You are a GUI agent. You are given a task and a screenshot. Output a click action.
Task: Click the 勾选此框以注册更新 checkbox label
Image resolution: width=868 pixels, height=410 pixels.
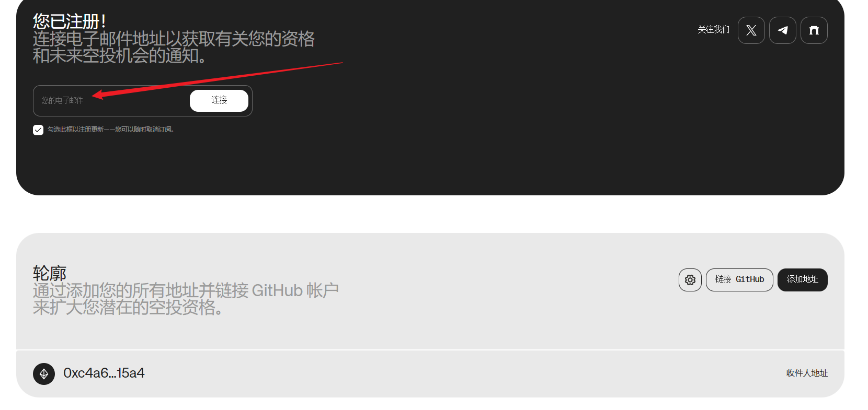click(x=111, y=130)
